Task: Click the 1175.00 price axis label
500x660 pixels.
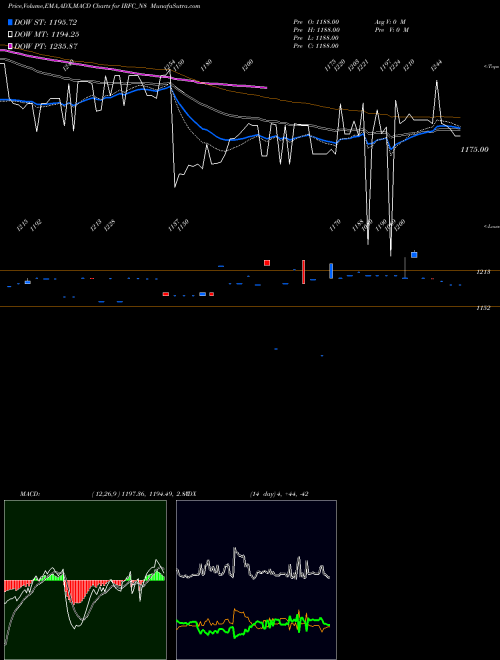Action: click(475, 149)
